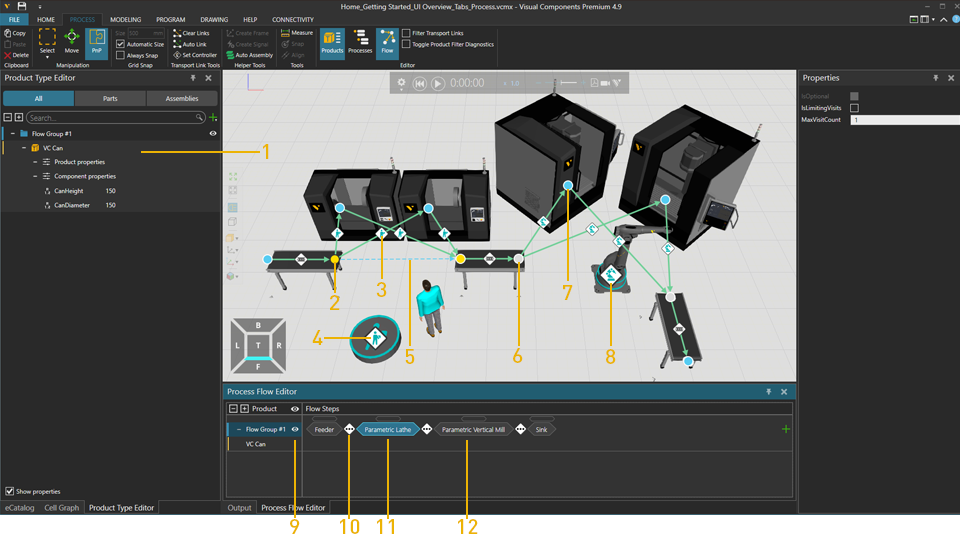Click the MaxVisitCount value field

(x=900, y=120)
